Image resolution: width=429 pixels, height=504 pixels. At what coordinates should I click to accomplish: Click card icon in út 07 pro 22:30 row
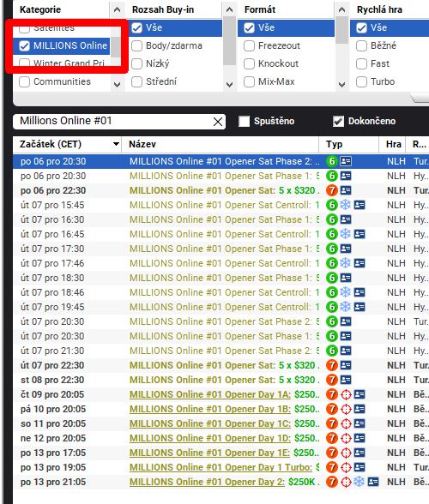coord(346,365)
